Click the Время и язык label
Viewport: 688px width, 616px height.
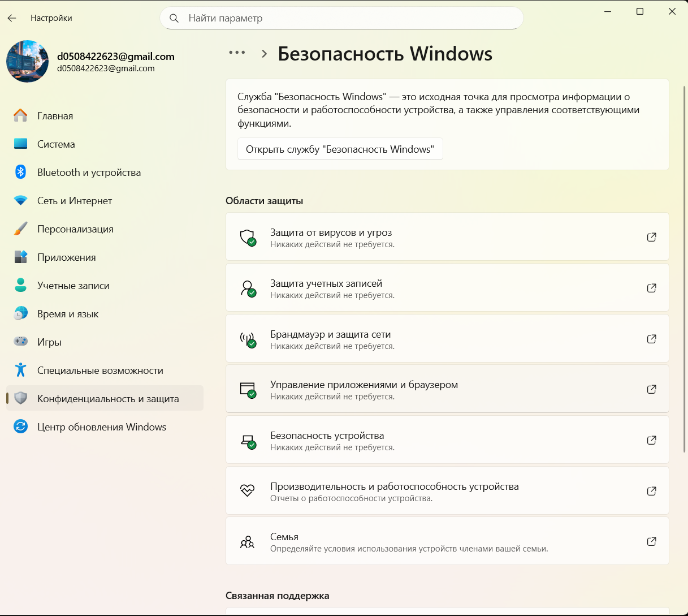click(68, 314)
